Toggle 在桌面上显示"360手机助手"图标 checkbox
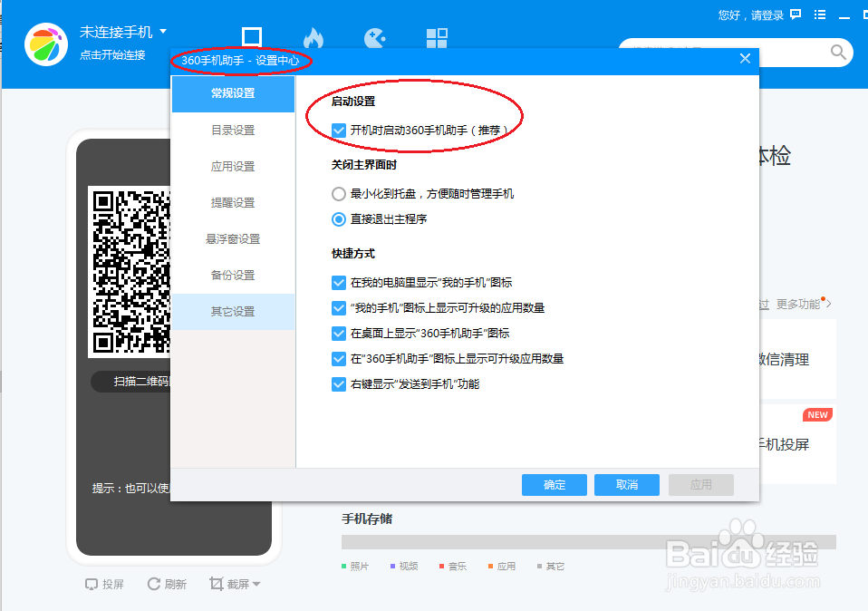This screenshot has width=868, height=611. point(339,334)
